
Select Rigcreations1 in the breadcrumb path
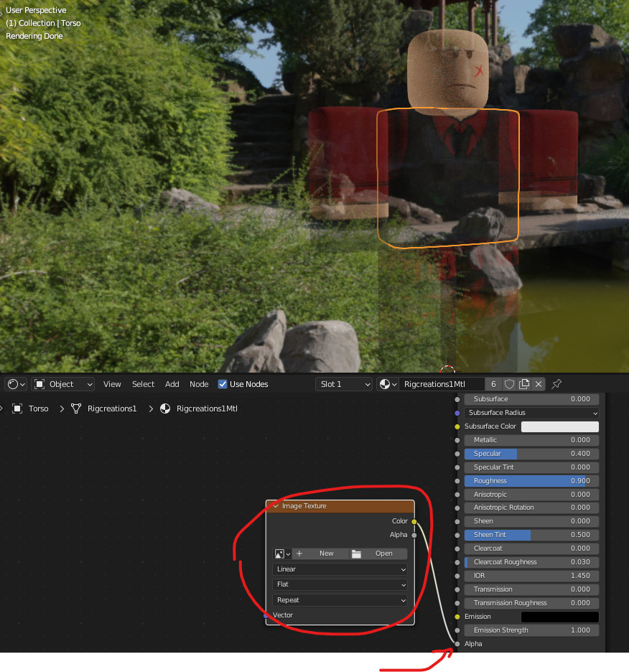(112, 409)
